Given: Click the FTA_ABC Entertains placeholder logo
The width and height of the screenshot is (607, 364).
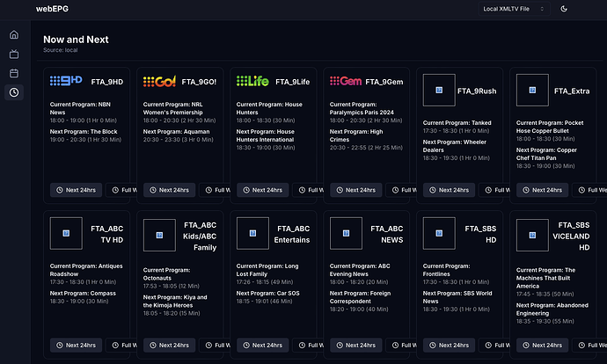Looking at the screenshot, I should [x=252, y=233].
